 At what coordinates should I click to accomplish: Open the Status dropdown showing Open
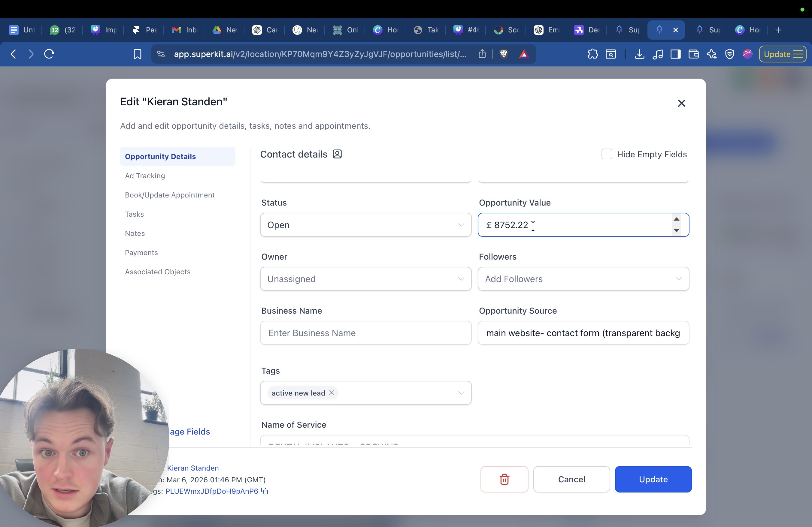[365, 225]
